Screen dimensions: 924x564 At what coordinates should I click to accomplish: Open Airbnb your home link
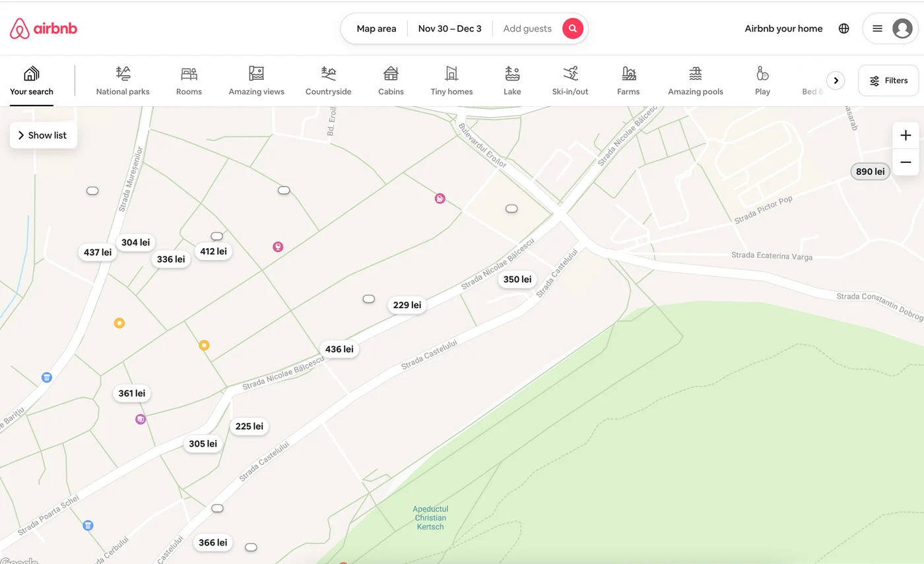tap(783, 28)
